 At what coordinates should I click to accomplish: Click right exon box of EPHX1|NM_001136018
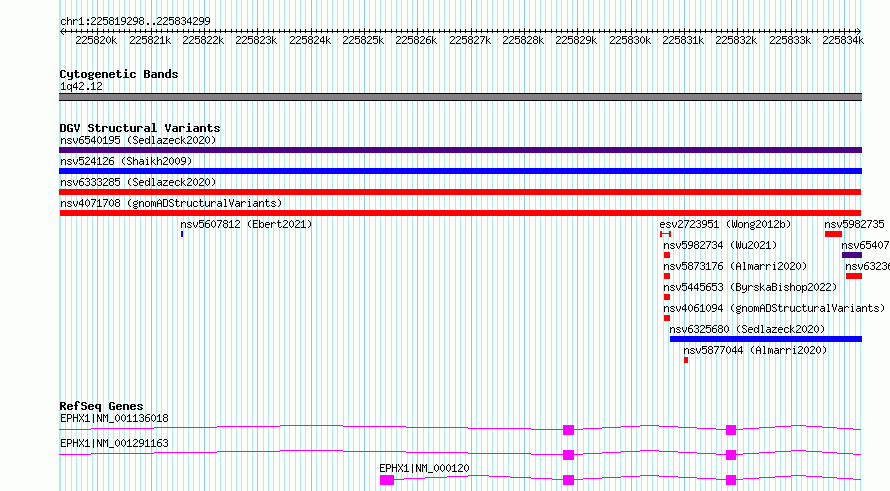[731, 430]
